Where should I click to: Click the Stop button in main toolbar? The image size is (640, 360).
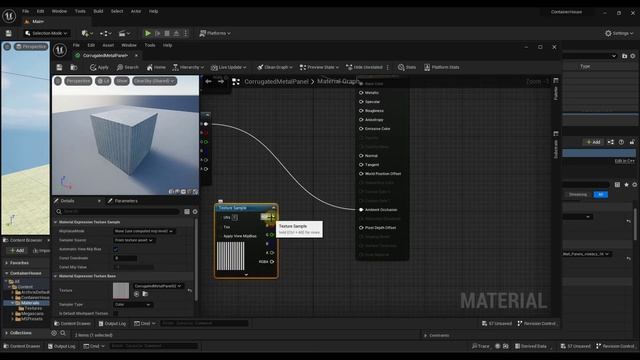click(x=167, y=33)
